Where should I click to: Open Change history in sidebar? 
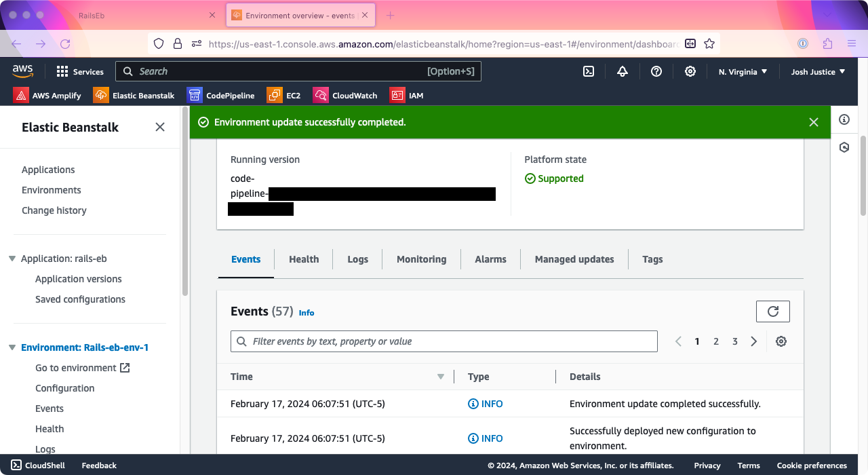pos(54,210)
